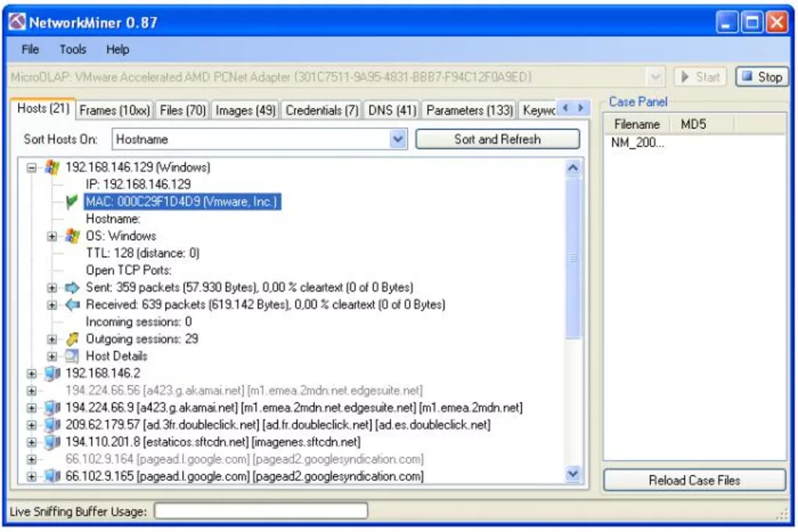The image size is (798, 532).
Task: Click the Live Sniffing Buffer Usage bar
Action: pos(261,511)
